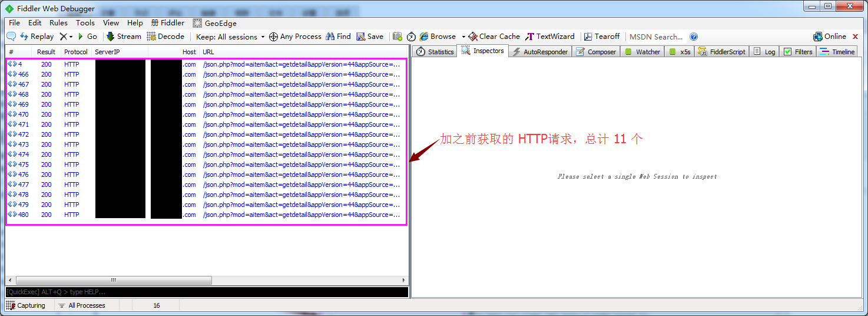Expand the Browse dropdown arrow
Screen dimensions: 868x316
click(463, 37)
